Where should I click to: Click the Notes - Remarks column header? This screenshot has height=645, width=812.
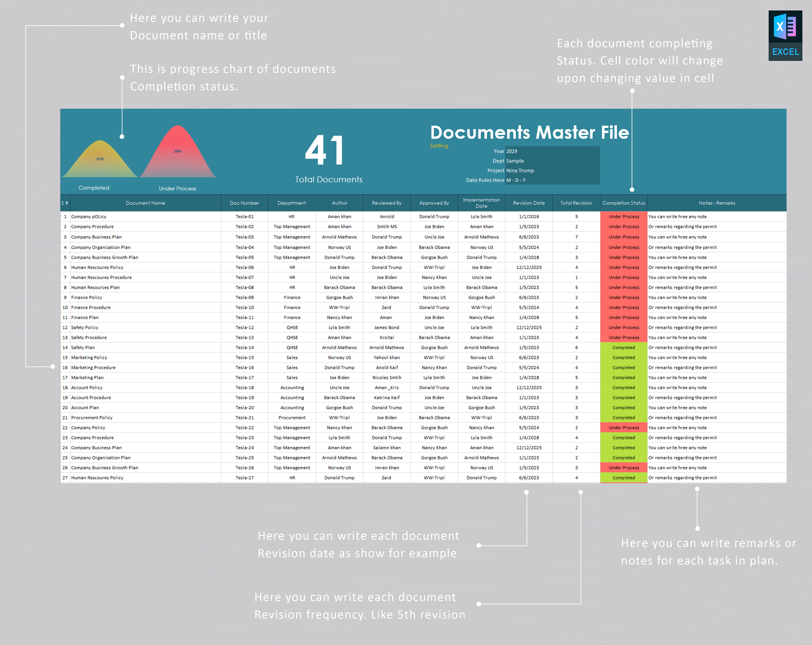coord(717,202)
